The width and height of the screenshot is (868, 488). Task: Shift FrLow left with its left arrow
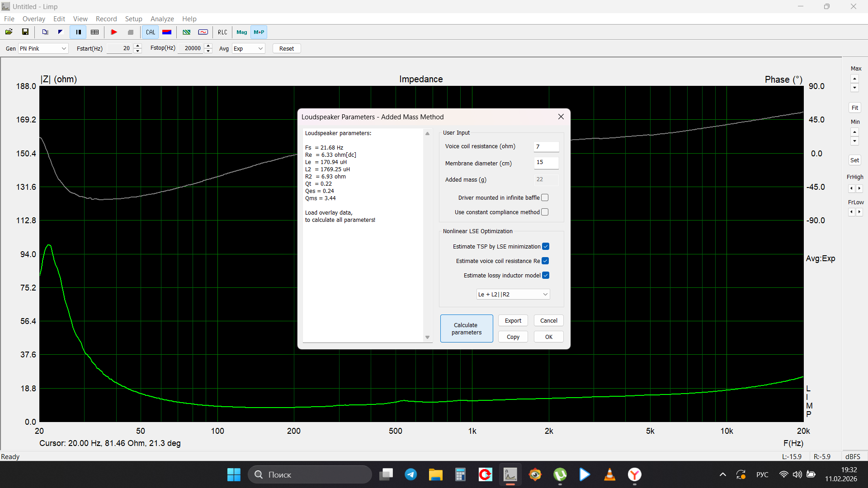click(x=851, y=212)
